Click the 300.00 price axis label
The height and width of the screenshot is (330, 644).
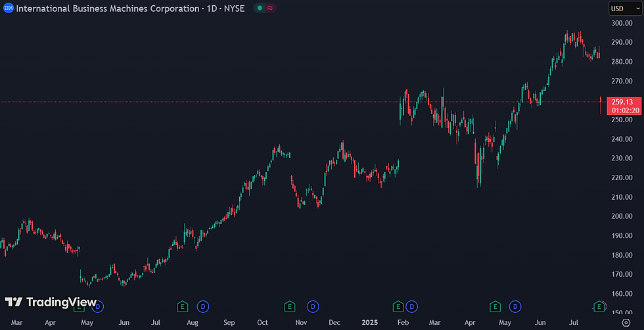(x=622, y=23)
